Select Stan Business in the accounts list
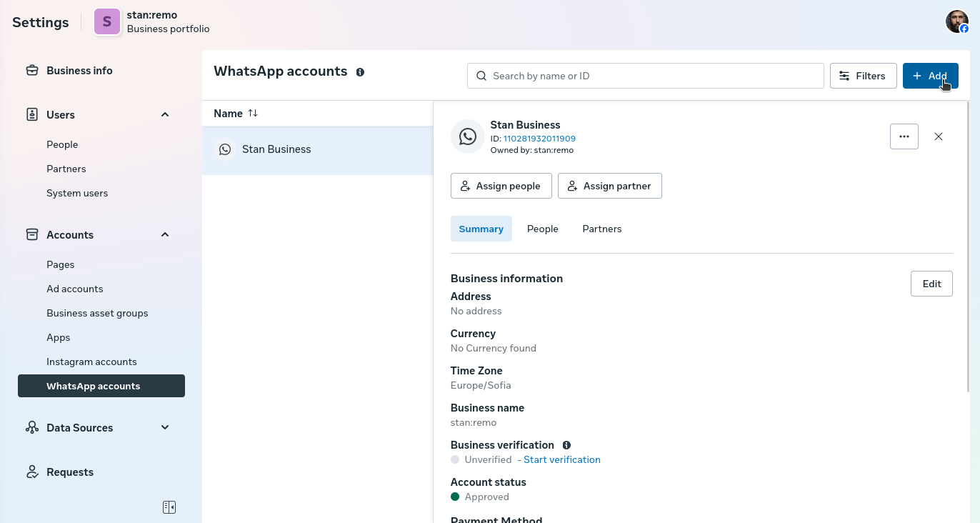The image size is (980, 523). point(276,149)
